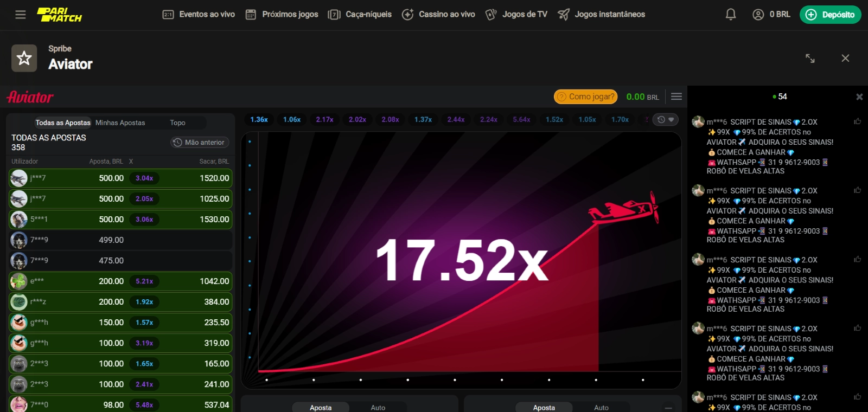Close the chat panel
868x412 pixels.
coord(859,96)
